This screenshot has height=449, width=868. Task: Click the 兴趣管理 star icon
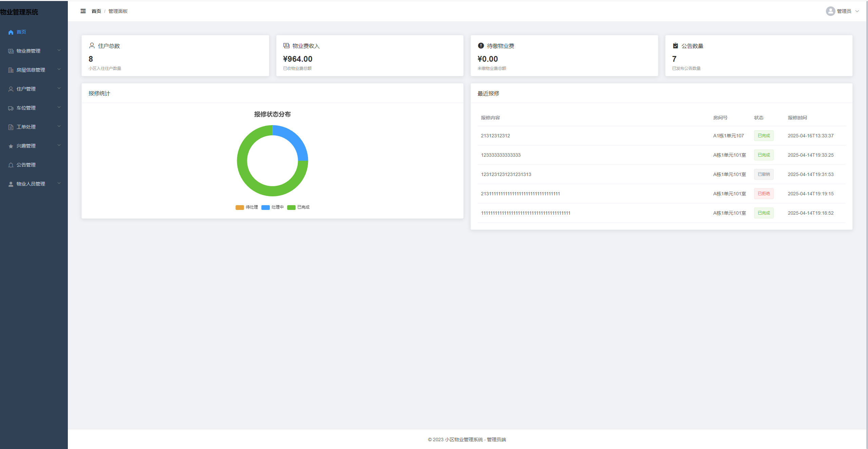click(11, 146)
